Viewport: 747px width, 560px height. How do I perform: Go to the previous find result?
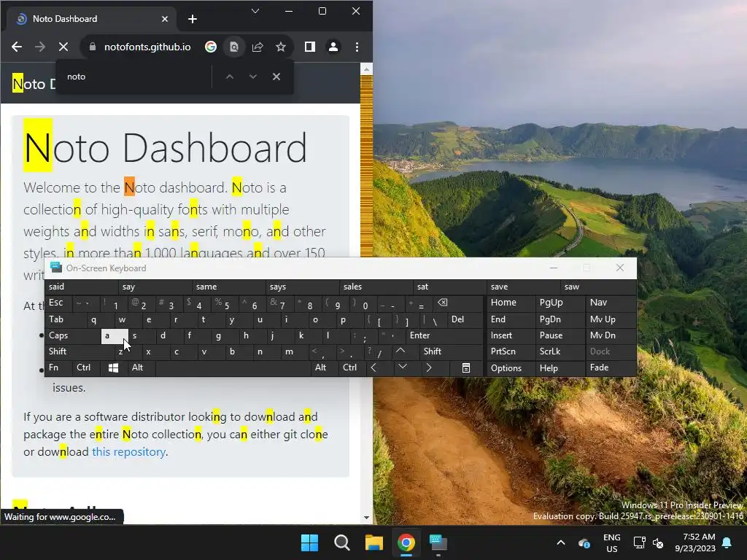[230, 77]
